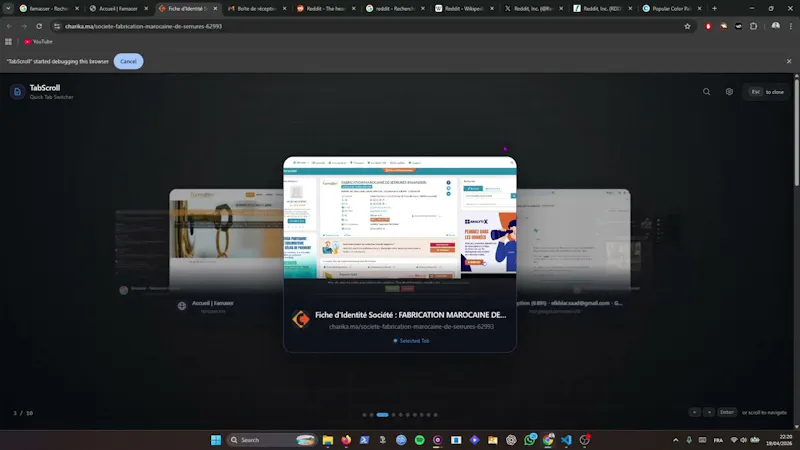Open the Extensions puzzle icon

click(x=754, y=26)
